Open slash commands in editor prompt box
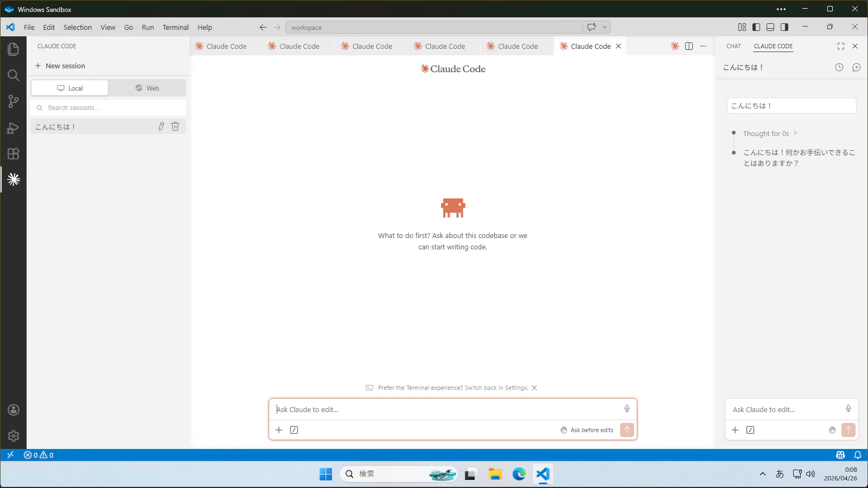 (294, 430)
